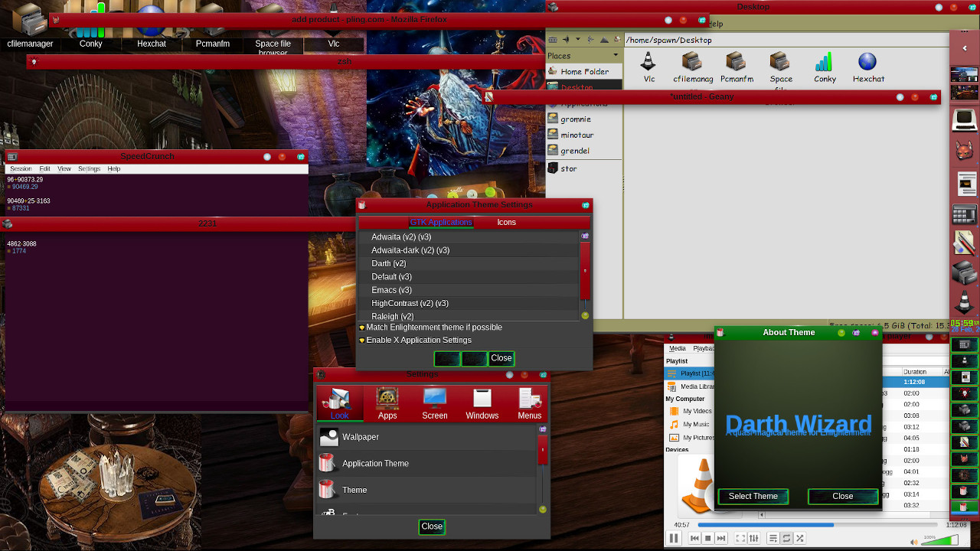This screenshot has width=980, height=551.
Task: Seek on the VLC playback progress bar
Action: [816, 525]
